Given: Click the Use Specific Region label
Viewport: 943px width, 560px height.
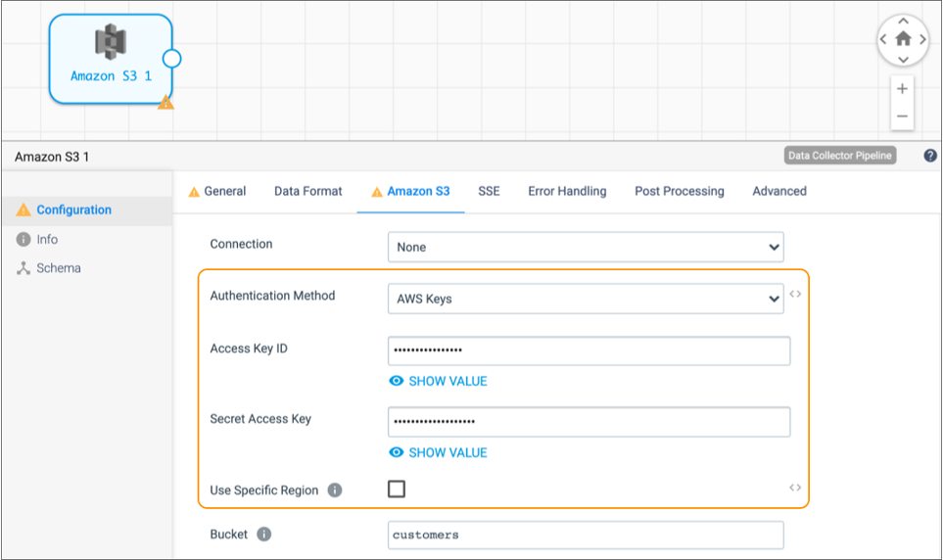Looking at the screenshot, I should coord(264,490).
